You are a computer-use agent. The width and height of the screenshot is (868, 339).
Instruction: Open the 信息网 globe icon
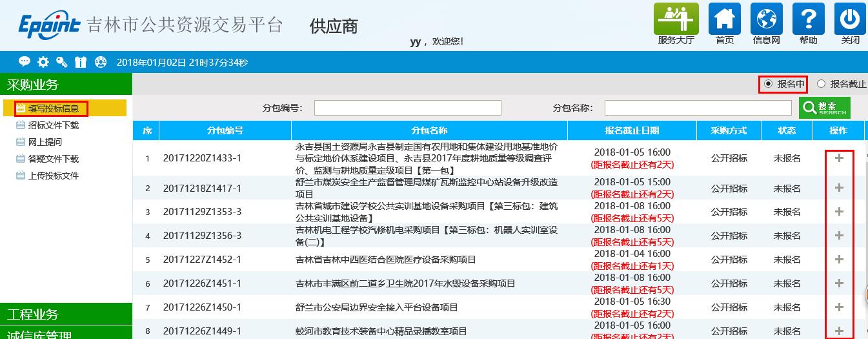pos(767,19)
